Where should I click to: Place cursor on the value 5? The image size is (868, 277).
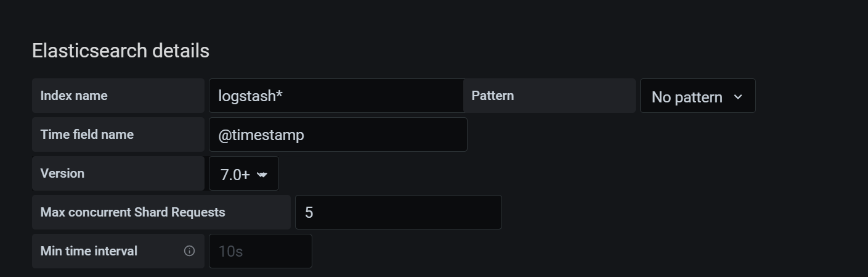coord(309,213)
